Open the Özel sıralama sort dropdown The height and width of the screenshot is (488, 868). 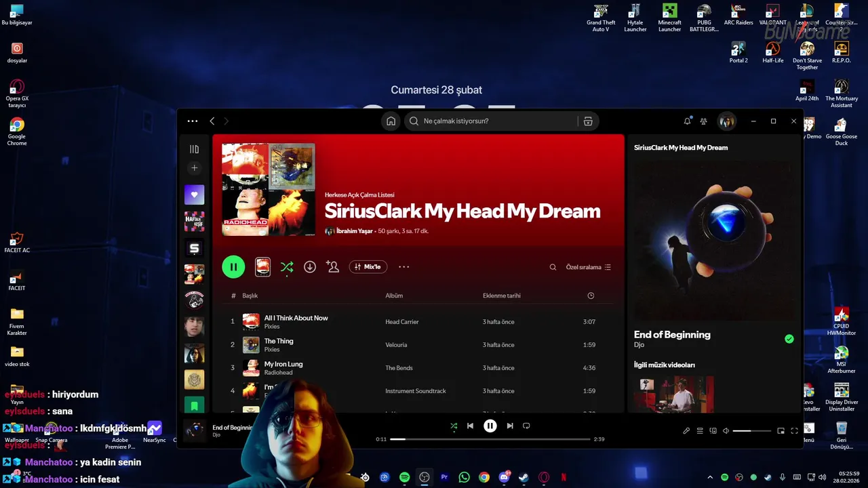589,267
